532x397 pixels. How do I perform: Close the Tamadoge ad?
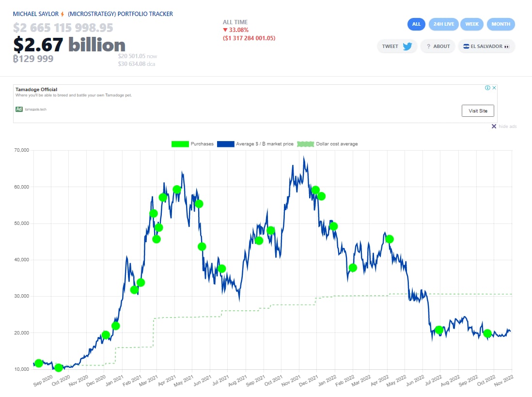coord(494,88)
